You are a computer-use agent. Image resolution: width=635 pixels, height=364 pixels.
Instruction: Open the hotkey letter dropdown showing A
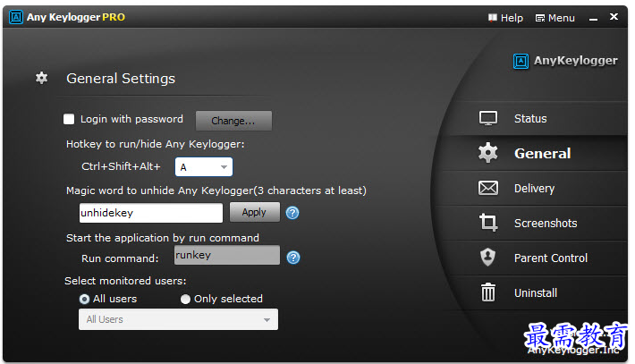[204, 167]
